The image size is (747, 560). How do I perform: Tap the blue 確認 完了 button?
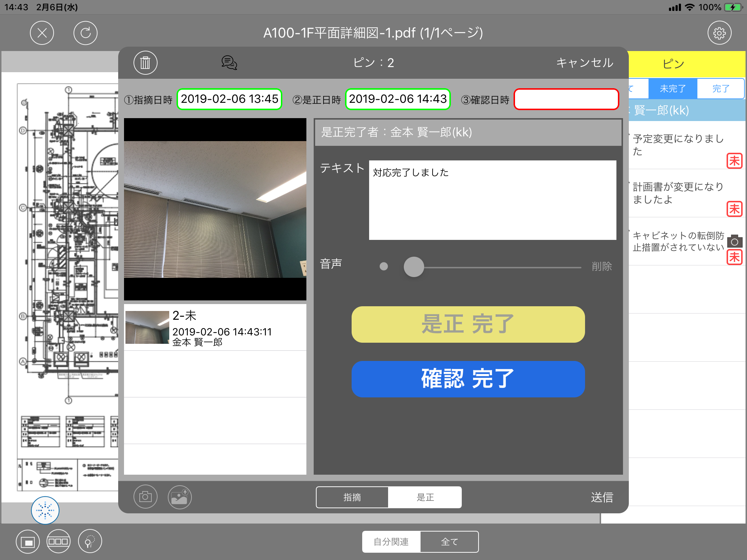point(468,379)
